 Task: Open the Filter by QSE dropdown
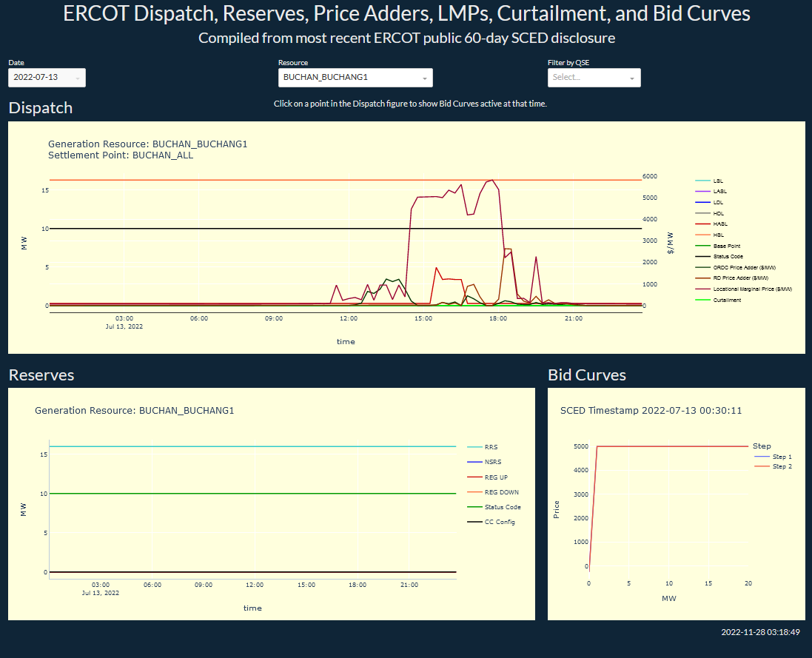pos(594,78)
